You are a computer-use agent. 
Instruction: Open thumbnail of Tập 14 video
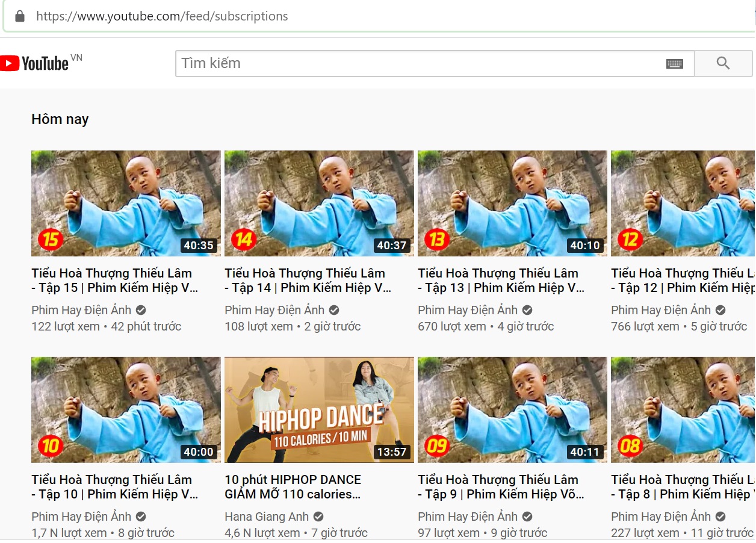pyautogui.click(x=319, y=203)
